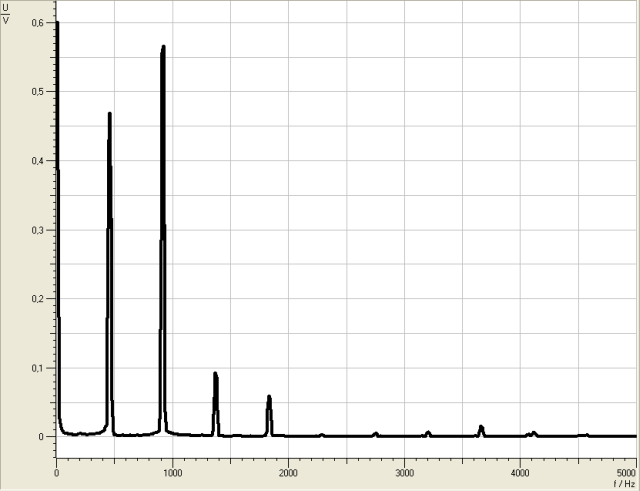Click the 5000 x-axis tick label
The width and height of the screenshot is (640, 491).
[x=625, y=471]
